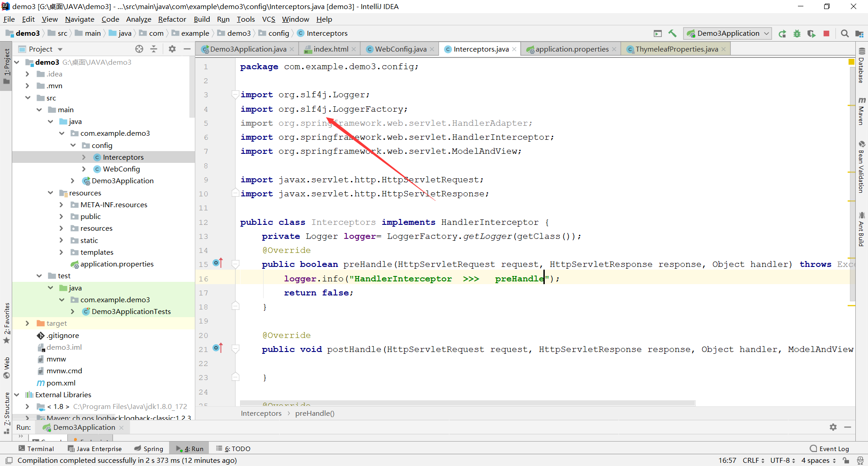868x466 pixels.
Task: Click the horizontal scrollbar of the editor
Action: 467,403
